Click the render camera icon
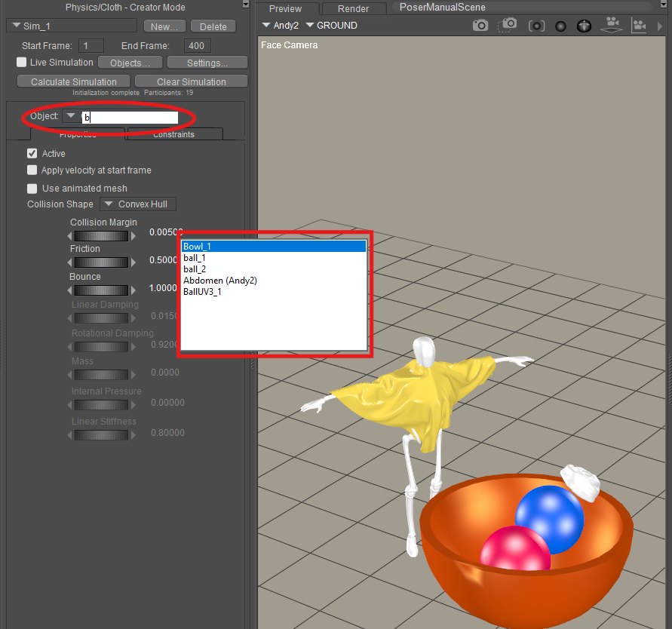This screenshot has height=629, width=672. pyautogui.click(x=480, y=26)
